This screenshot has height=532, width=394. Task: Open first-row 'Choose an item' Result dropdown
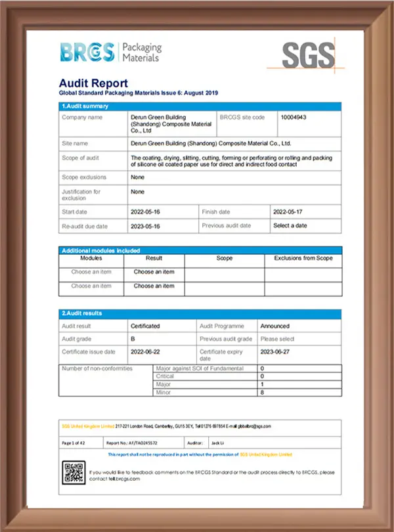(x=154, y=272)
